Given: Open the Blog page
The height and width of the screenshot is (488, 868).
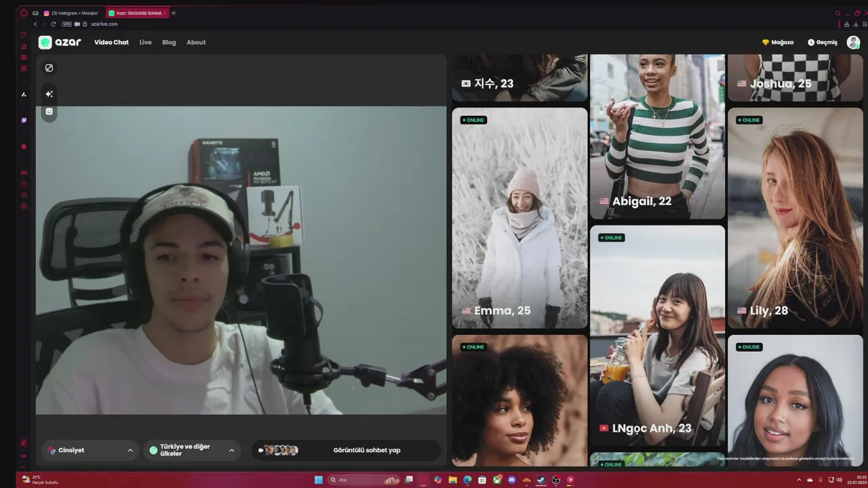Looking at the screenshot, I should [x=169, y=42].
